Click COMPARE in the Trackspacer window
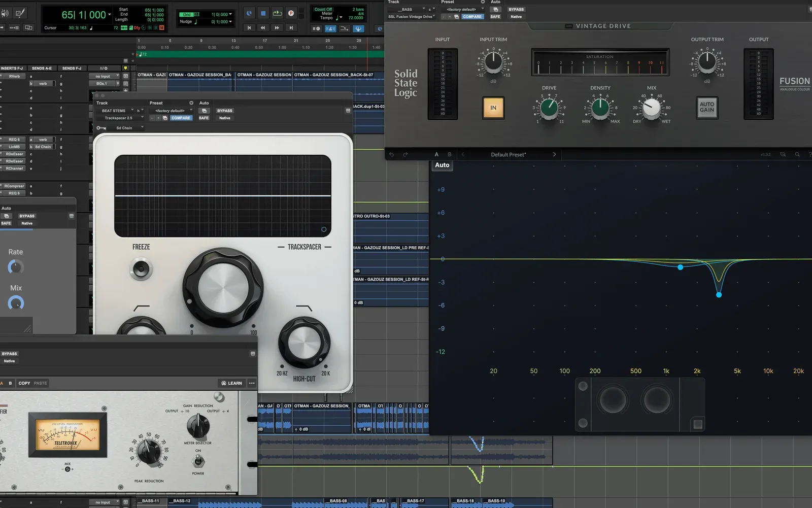Viewport: 812px width, 508px height. tap(181, 118)
